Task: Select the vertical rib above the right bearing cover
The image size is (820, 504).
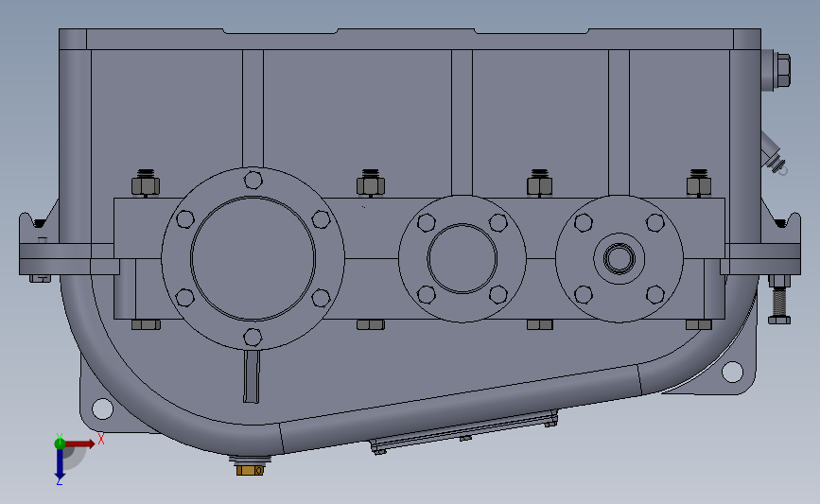Action: point(619,122)
